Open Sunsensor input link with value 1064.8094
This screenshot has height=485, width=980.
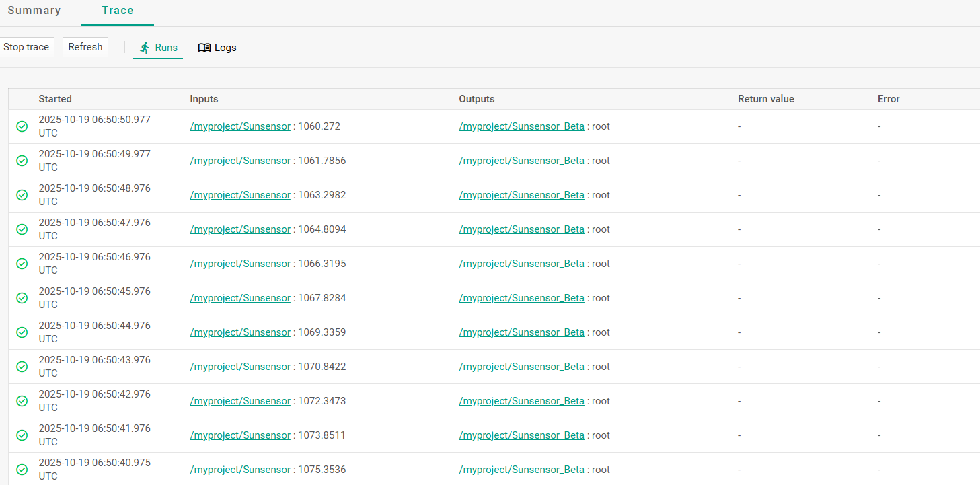(x=240, y=229)
